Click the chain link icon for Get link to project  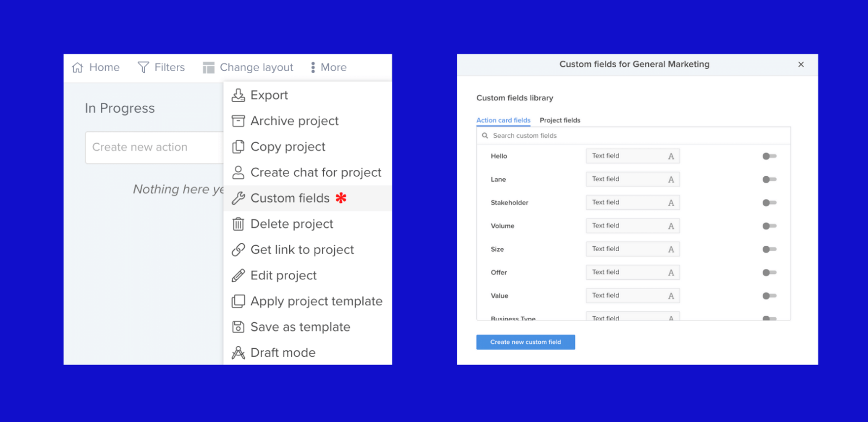click(238, 250)
